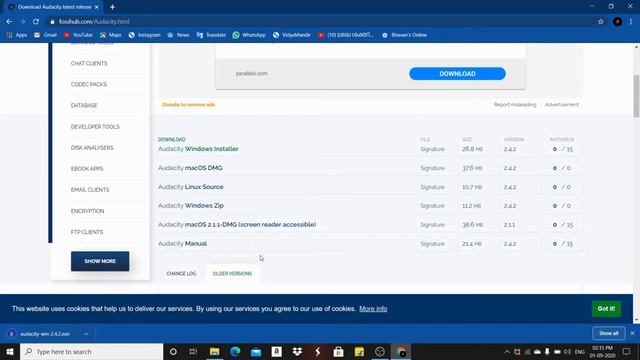Open the Bhavan's Online bookmark
The height and width of the screenshot is (360, 640).
pyautogui.click(x=404, y=35)
